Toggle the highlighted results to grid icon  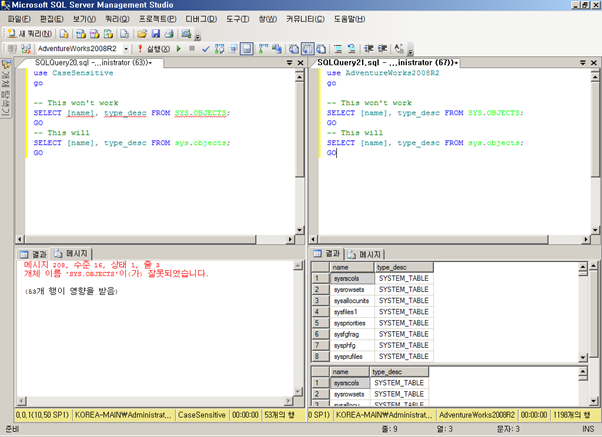308,49
